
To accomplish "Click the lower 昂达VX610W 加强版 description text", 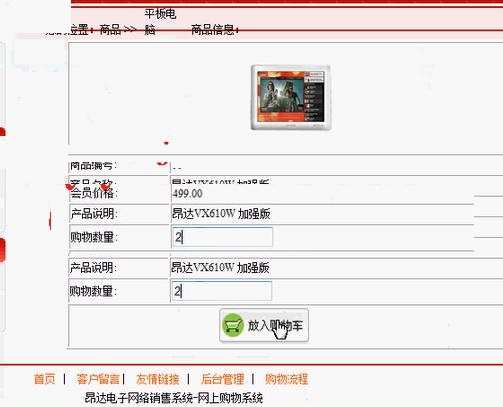I will 220,268.
